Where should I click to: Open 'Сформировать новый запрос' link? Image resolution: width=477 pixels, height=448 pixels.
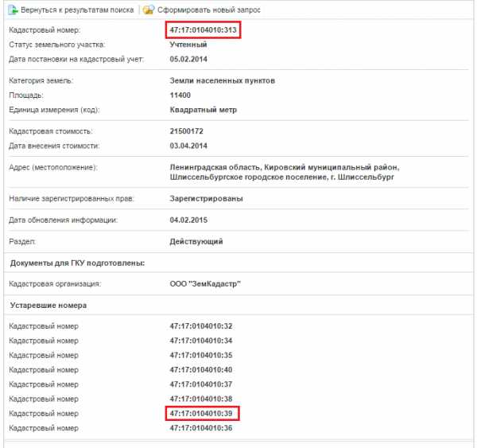pyautogui.click(x=208, y=10)
